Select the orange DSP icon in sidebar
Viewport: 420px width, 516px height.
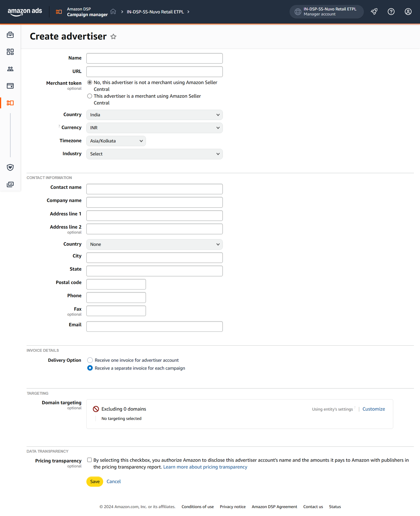[x=10, y=103]
